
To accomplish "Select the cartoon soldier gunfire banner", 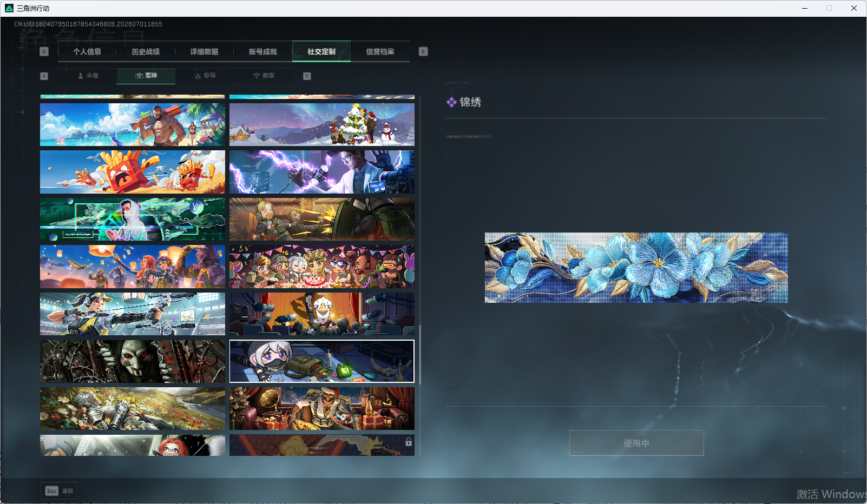I will point(322,220).
